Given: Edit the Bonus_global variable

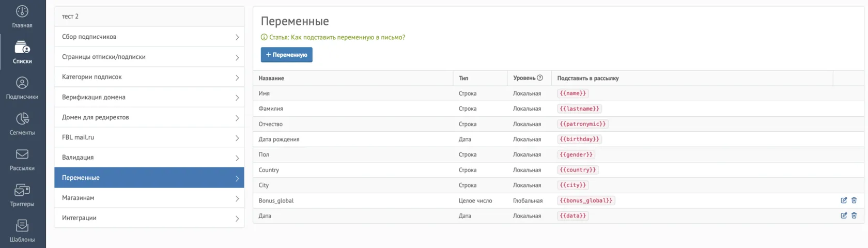Looking at the screenshot, I should [844, 200].
